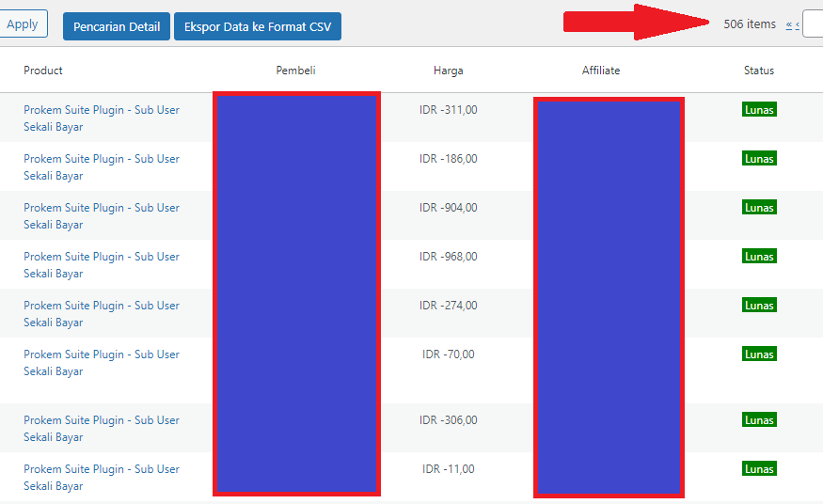Click Lunas badge in IDR -11,00 row
Viewport: 823px width, 504px height.
tap(759, 469)
